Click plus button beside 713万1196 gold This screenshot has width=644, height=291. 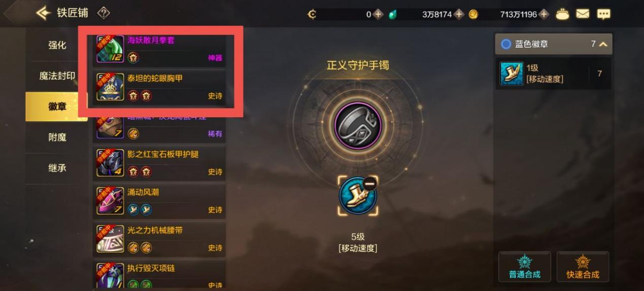pos(544,14)
